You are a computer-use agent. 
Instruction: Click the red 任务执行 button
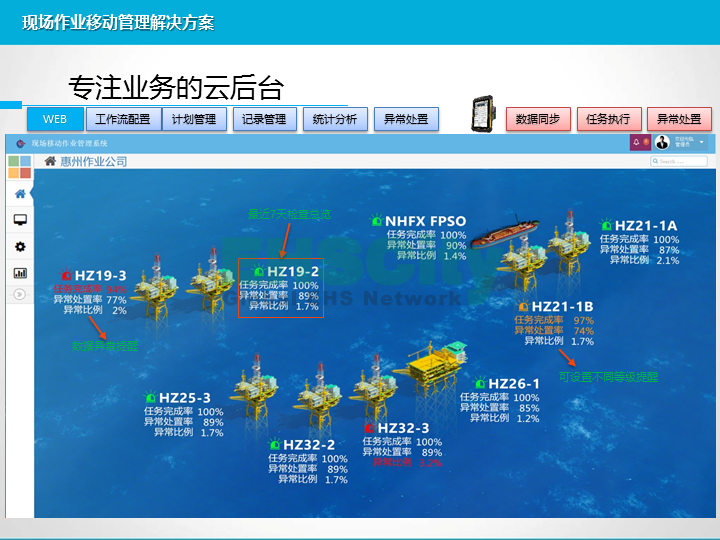pos(608,119)
